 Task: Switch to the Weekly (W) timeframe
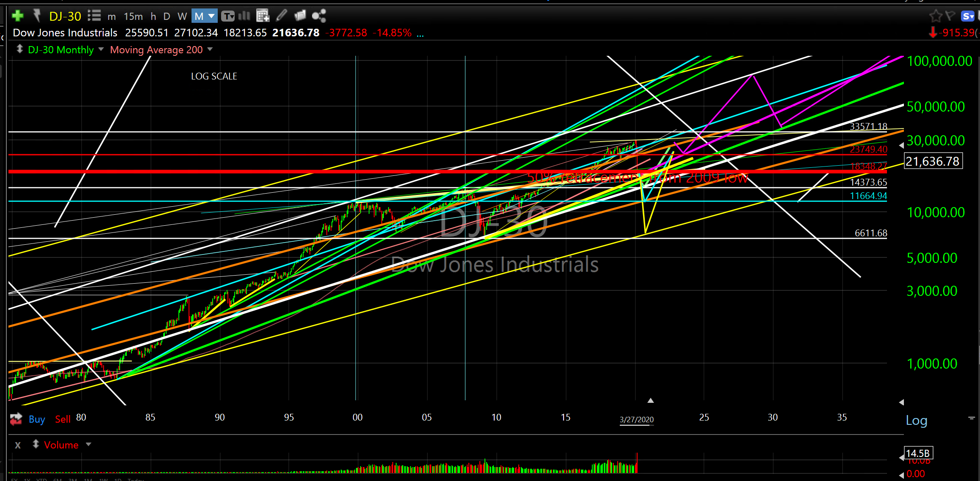[182, 16]
